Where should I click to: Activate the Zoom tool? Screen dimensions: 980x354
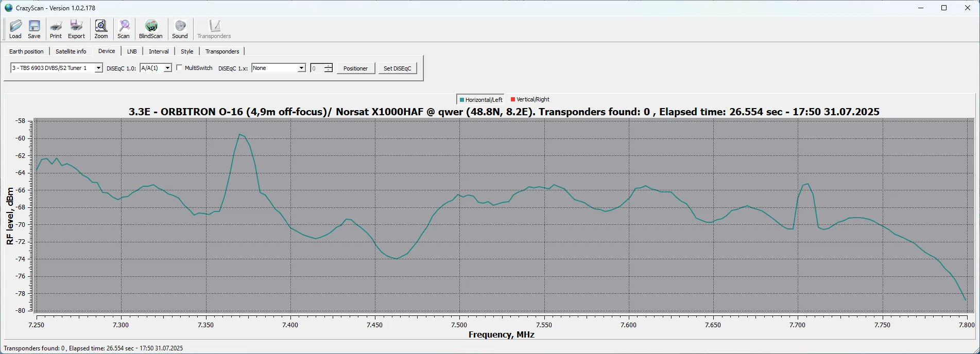(101, 29)
